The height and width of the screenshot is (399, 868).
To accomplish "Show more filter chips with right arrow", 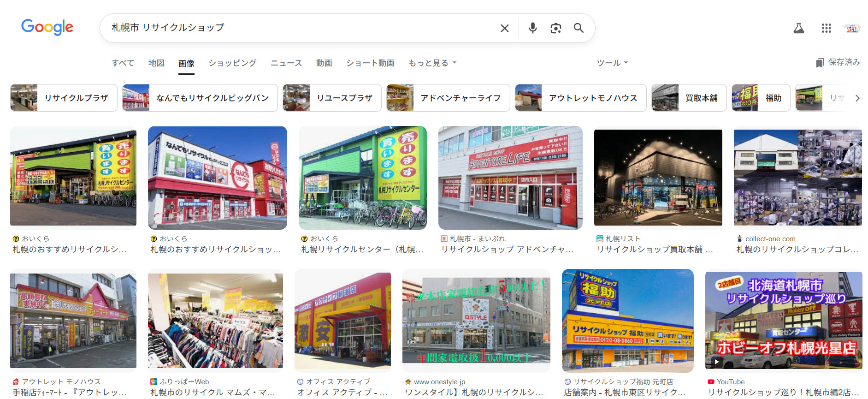I will pyautogui.click(x=857, y=98).
